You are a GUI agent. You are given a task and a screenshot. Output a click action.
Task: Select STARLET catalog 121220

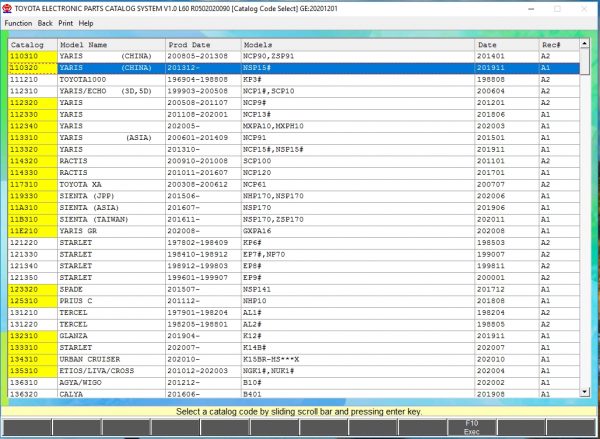293,243
